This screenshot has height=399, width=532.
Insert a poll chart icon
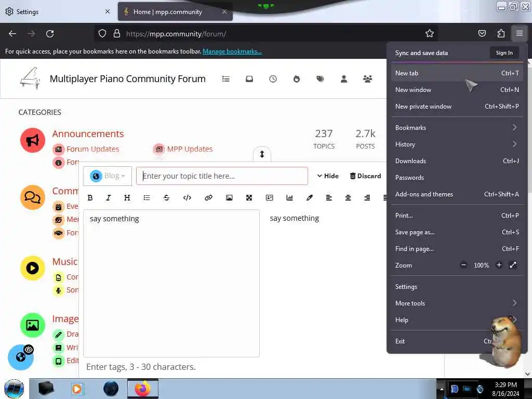click(289, 198)
